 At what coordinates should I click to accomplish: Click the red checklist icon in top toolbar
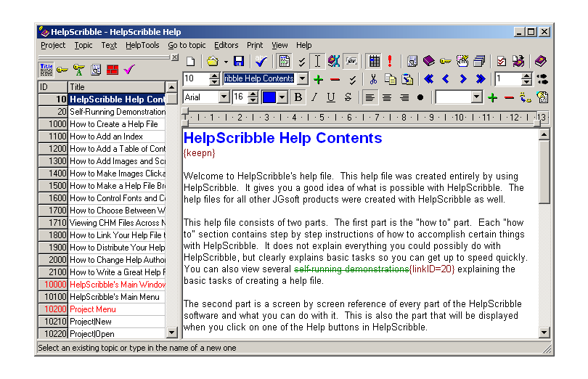(x=502, y=61)
